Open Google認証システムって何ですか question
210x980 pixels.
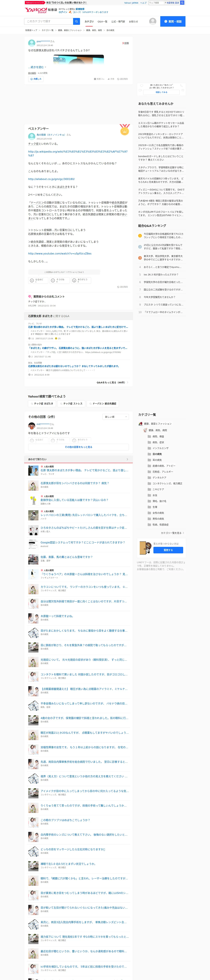coord(83,542)
